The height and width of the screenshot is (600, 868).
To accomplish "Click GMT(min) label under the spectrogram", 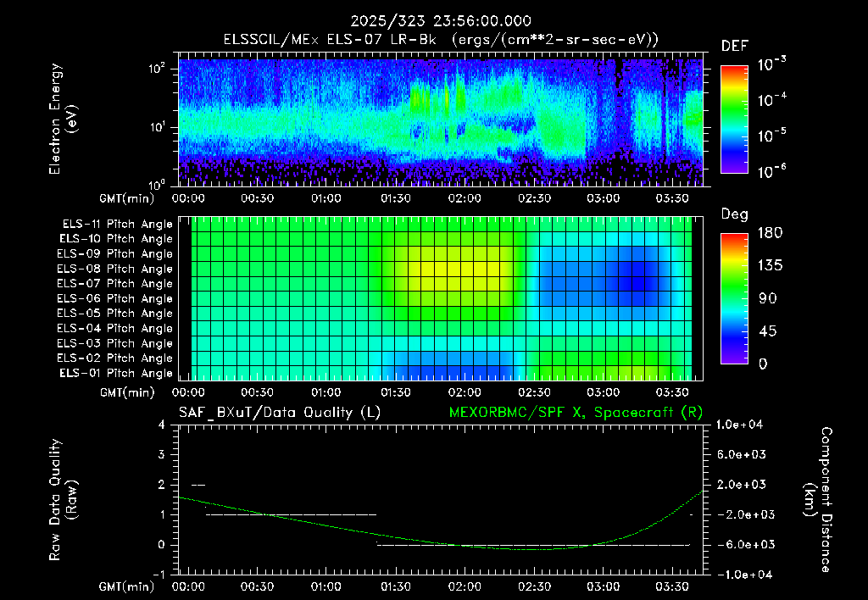I will (126, 198).
